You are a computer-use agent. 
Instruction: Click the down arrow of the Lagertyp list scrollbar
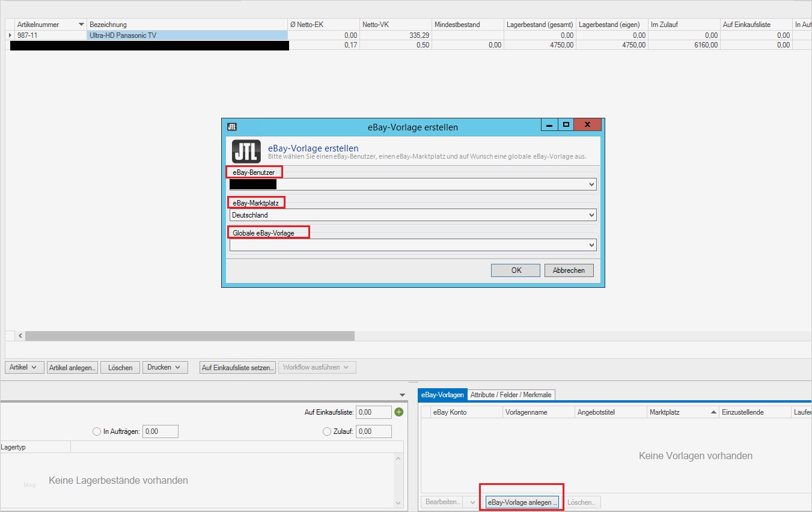398,502
